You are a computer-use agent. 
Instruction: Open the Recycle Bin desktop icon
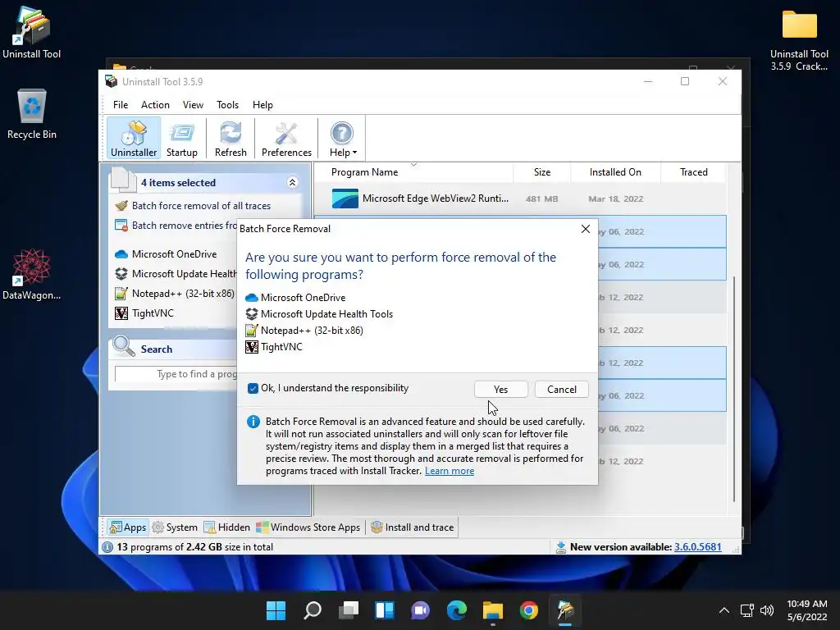pos(32,114)
